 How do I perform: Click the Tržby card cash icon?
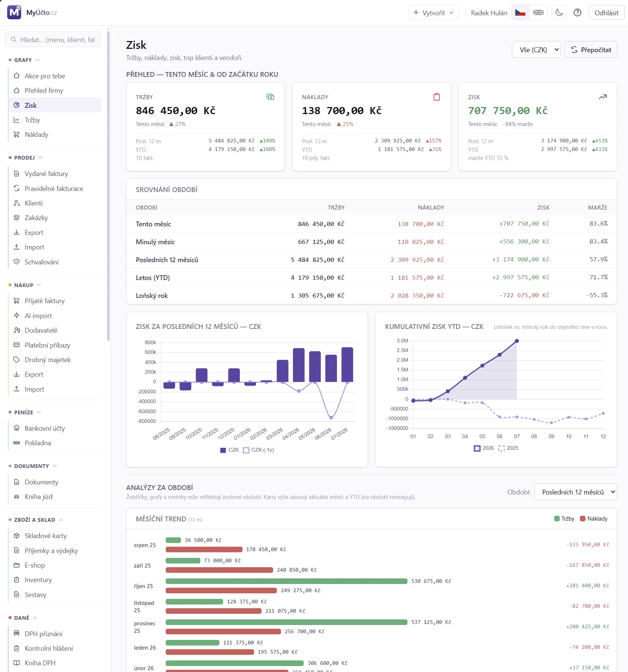click(271, 97)
